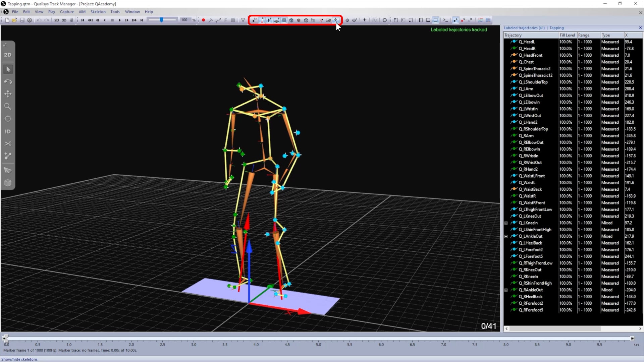This screenshot has height=362, width=644.
Task: Toggle covered volume orange cube display
Action: click(x=299, y=20)
